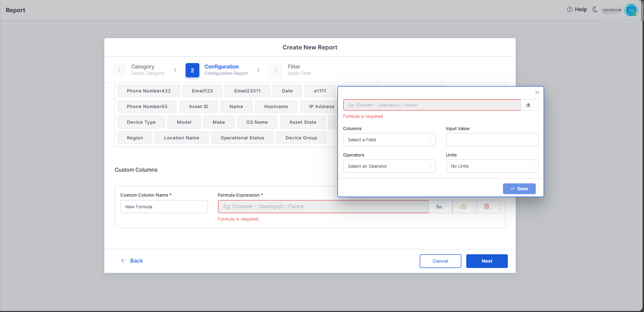Select the Operational Status column chip
This screenshot has height=312, width=644.
pyautogui.click(x=242, y=138)
